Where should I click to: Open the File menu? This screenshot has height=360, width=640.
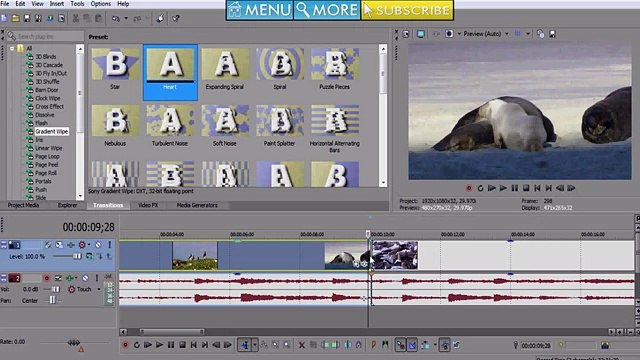[5, 4]
